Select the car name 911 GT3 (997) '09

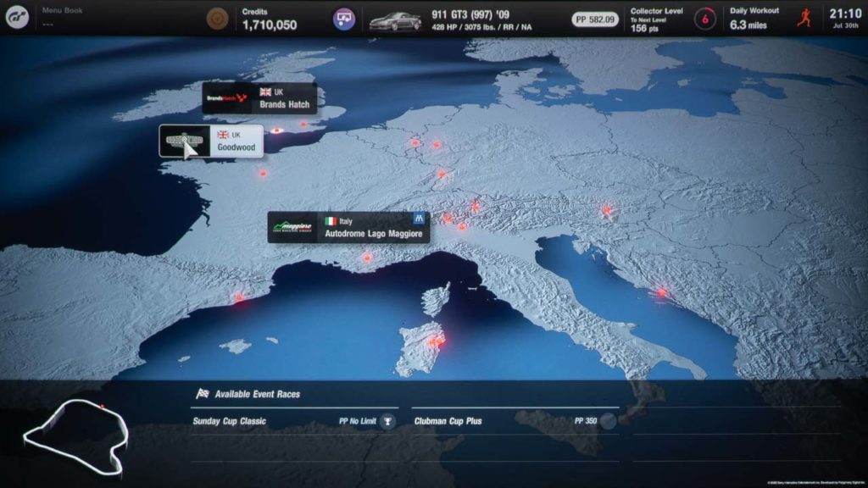[470, 14]
